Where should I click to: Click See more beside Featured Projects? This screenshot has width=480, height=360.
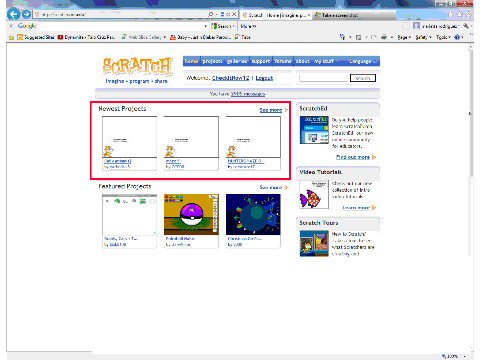click(x=271, y=187)
